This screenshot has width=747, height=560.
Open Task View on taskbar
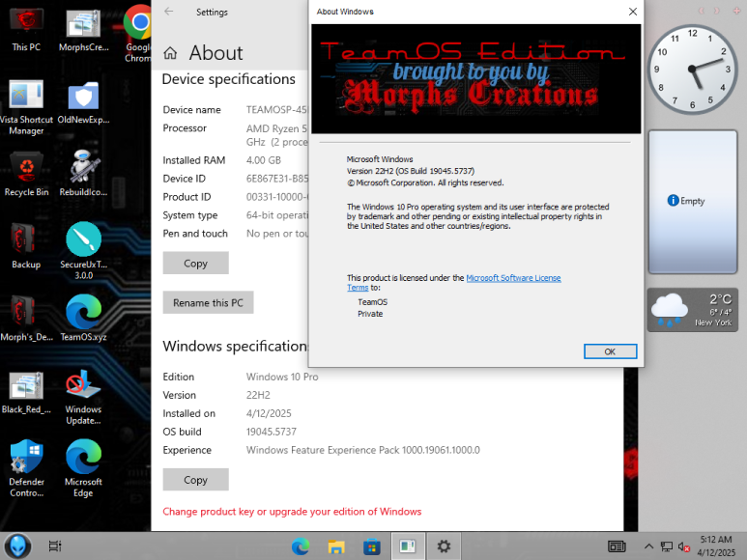point(55,546)
